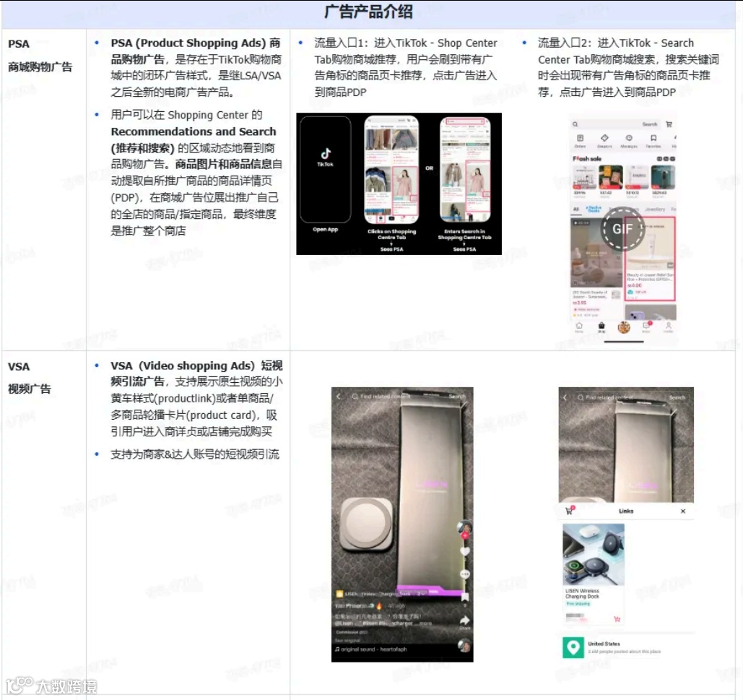Click the GIF play overlay badge
This screenshot has height=700, width=743.
[x=622, y=229]
